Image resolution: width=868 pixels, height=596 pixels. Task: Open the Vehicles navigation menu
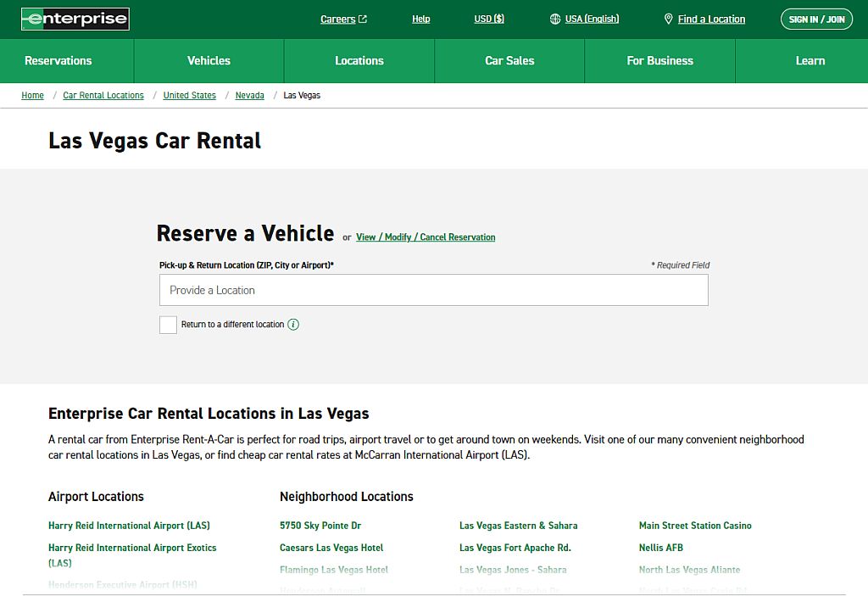click(209, 61)
